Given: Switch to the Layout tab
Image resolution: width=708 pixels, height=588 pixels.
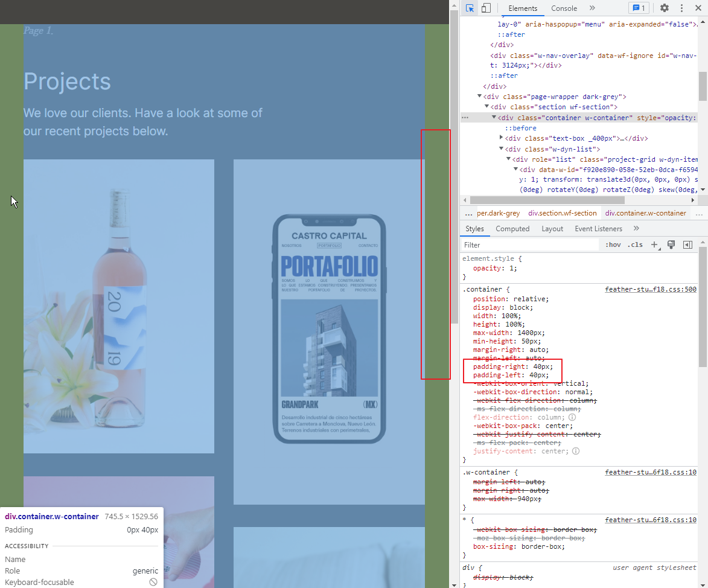Looking at the screenshot, I should pyautogui.click(x=552, y=229).
